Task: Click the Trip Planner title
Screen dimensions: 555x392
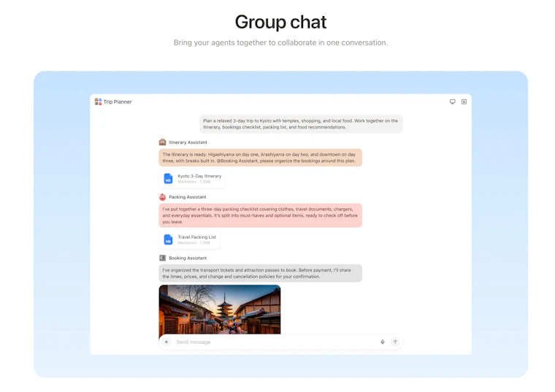Action: click(118, 102)
